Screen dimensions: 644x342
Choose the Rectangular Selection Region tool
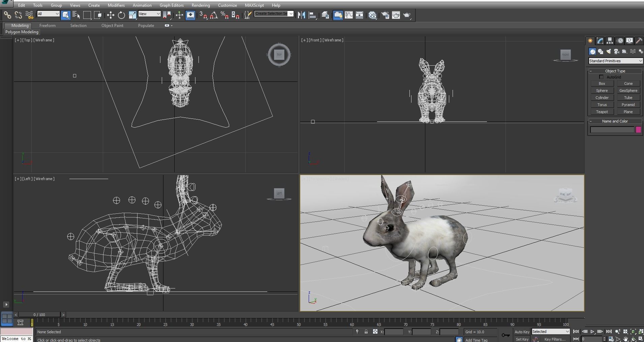coord(87,15)
